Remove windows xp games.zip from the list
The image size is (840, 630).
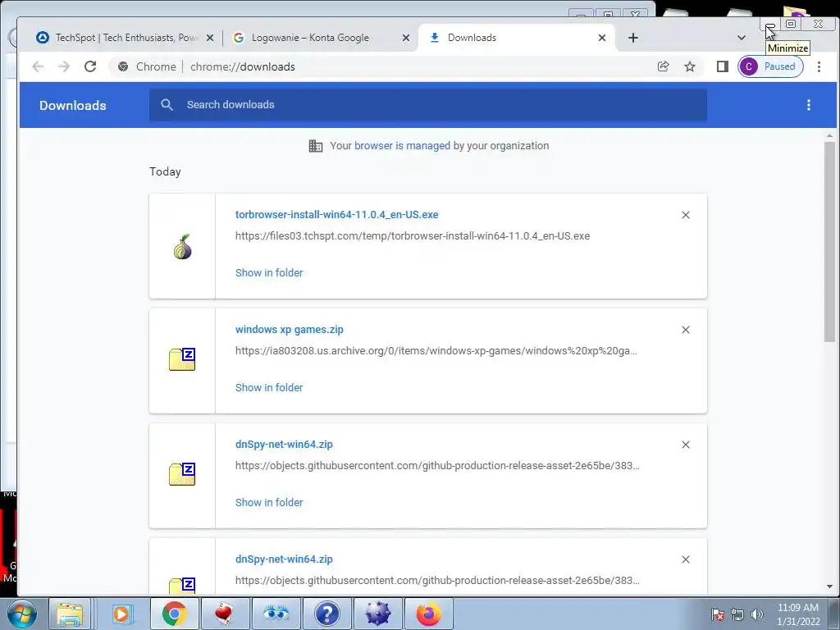[x=686, y=330]
